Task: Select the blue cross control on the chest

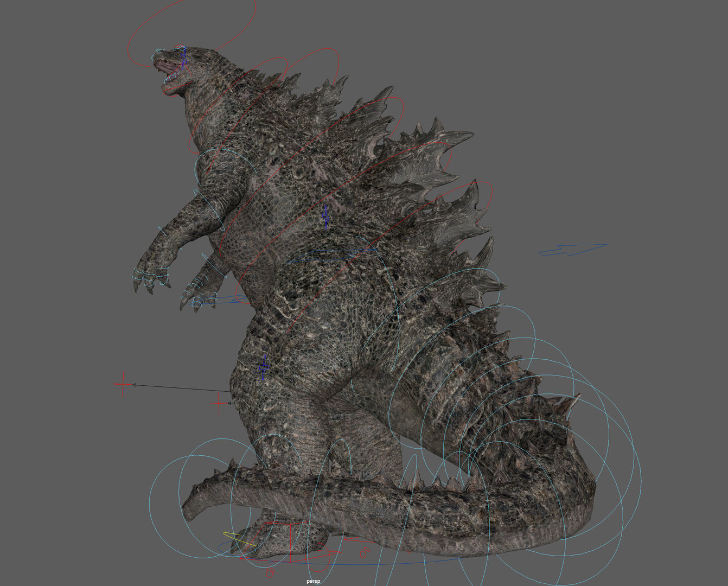Action: [x=326, y=217]
